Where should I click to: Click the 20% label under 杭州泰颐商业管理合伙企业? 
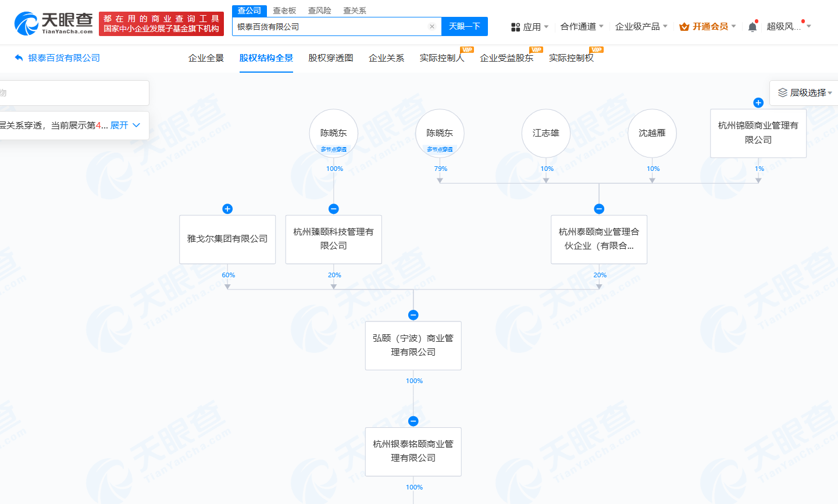point(600,275)
